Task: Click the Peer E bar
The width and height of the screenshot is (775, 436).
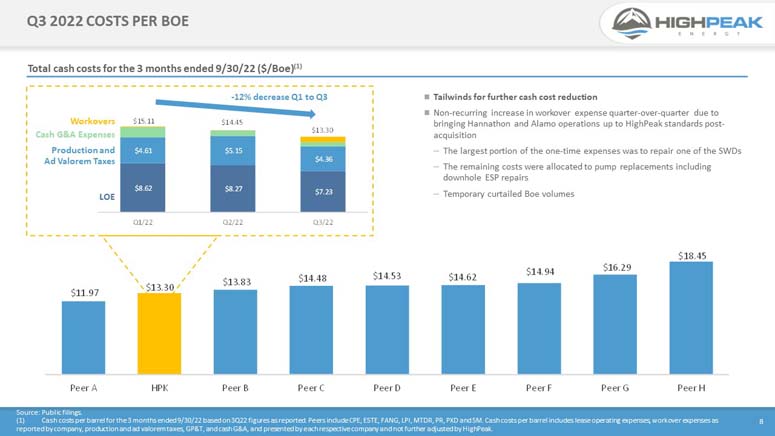Action: coord(463,330)
